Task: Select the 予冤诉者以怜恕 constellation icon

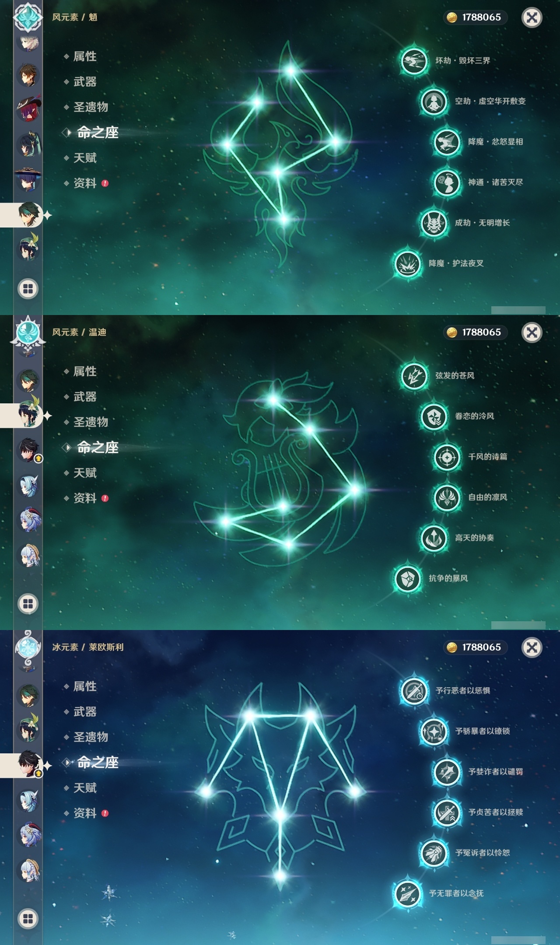Action: [x=434, y=853]
